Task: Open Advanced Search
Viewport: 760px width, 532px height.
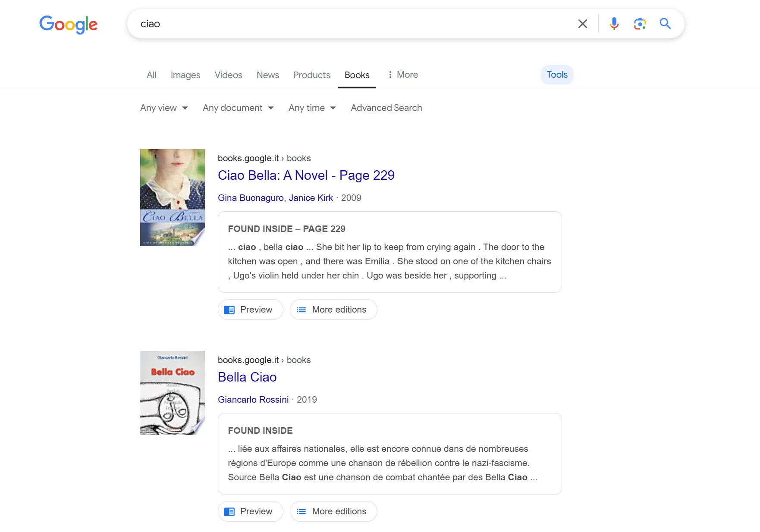Action: point(386,108)
